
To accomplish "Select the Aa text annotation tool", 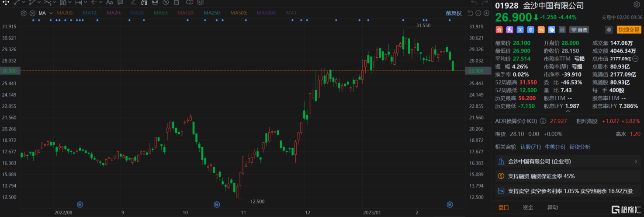I will (x=110, y=2).
